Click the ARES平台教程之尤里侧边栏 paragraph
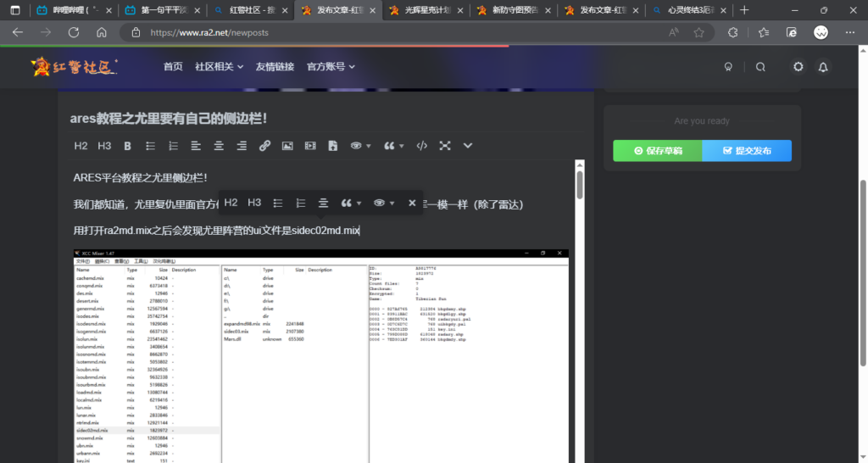 coord(140,178)
